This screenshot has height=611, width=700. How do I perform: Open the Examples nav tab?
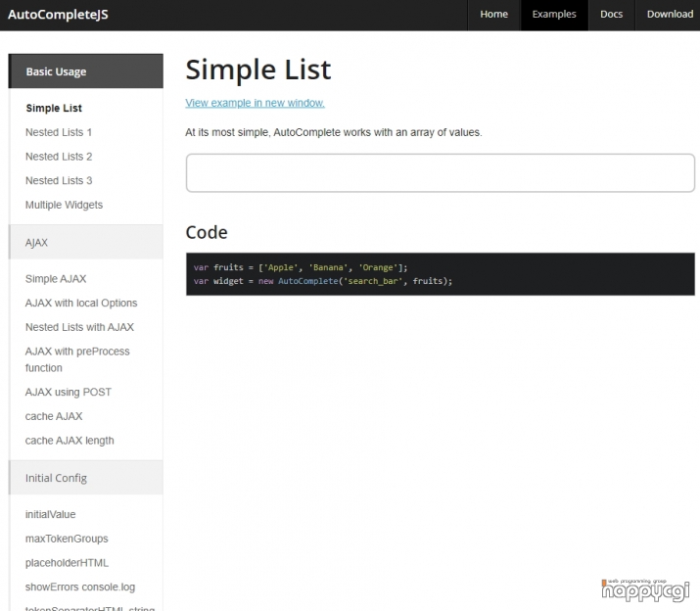pos(554,15)
